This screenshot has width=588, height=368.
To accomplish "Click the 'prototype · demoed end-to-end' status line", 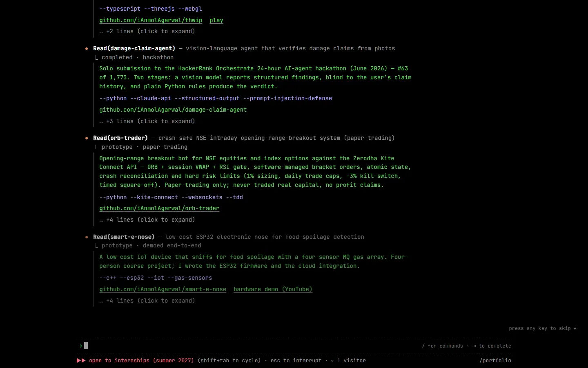I will (151, 245).
